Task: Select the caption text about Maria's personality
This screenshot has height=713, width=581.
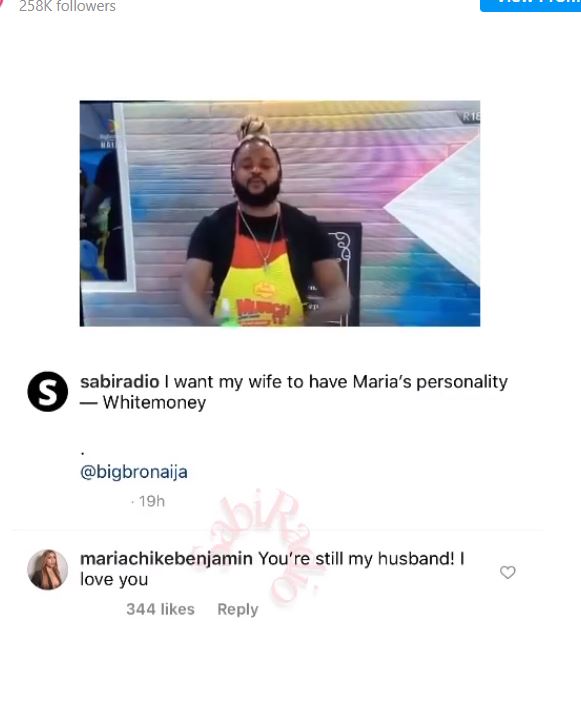Action: coord(294,392)
